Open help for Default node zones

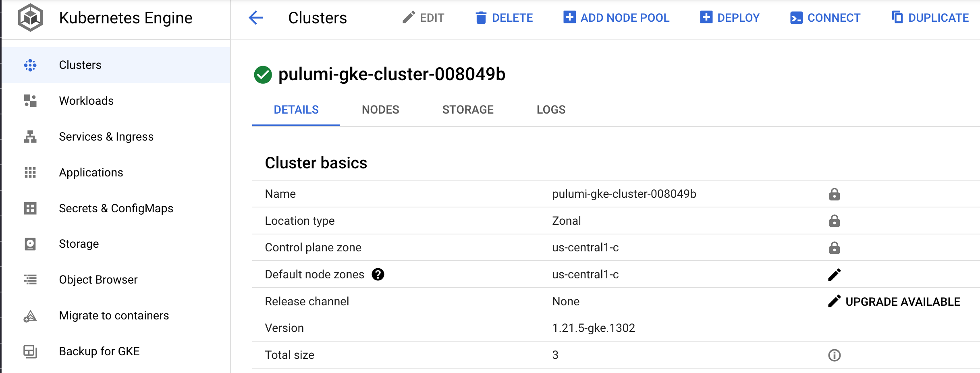[x=378, y=275]
